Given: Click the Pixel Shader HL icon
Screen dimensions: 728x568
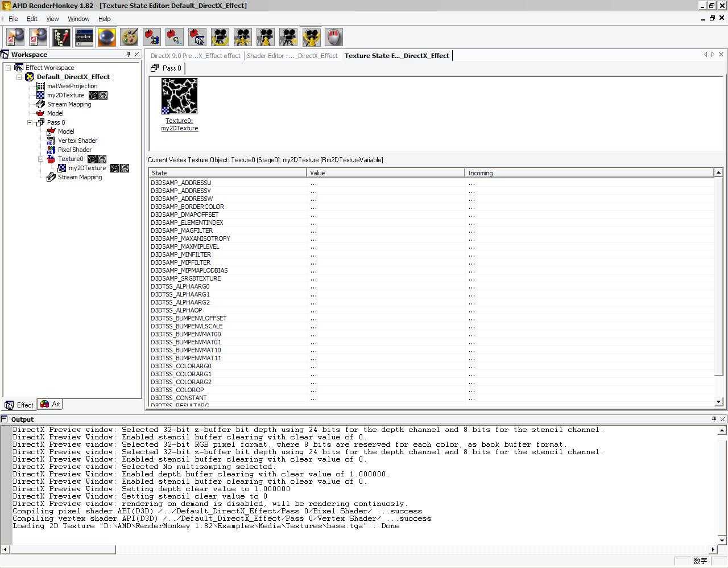Looking at the screenshot, I should click(x=51, y=150).
